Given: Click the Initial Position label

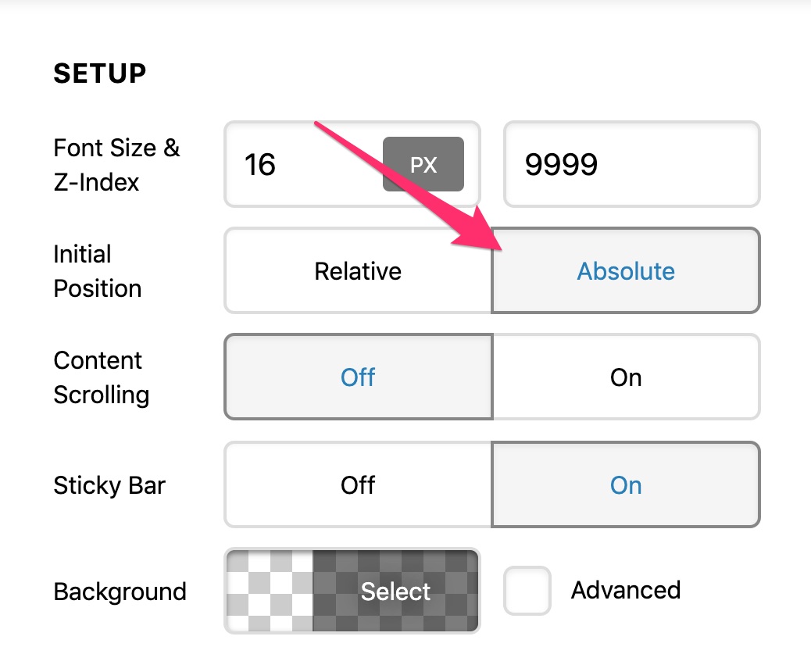Looking at the screenshot, I should 97,271.
